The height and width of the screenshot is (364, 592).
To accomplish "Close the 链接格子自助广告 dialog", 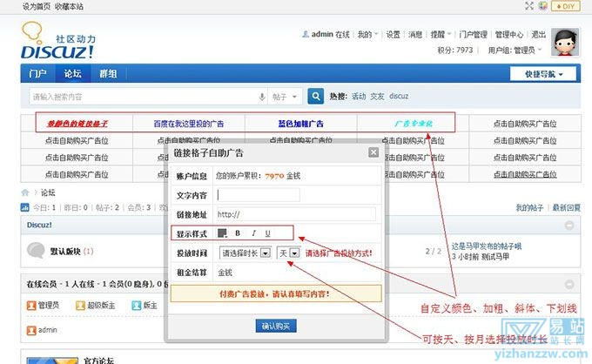I will (x=373, y=152).
